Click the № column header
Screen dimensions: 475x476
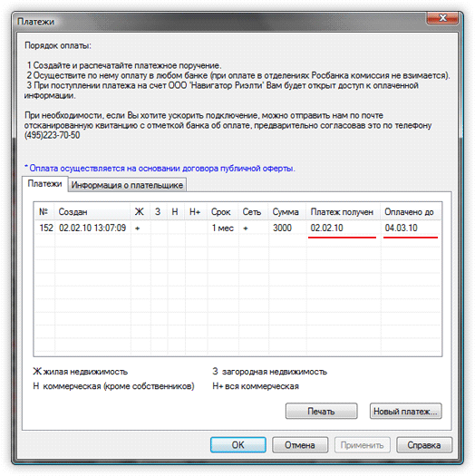pos(44,211)
